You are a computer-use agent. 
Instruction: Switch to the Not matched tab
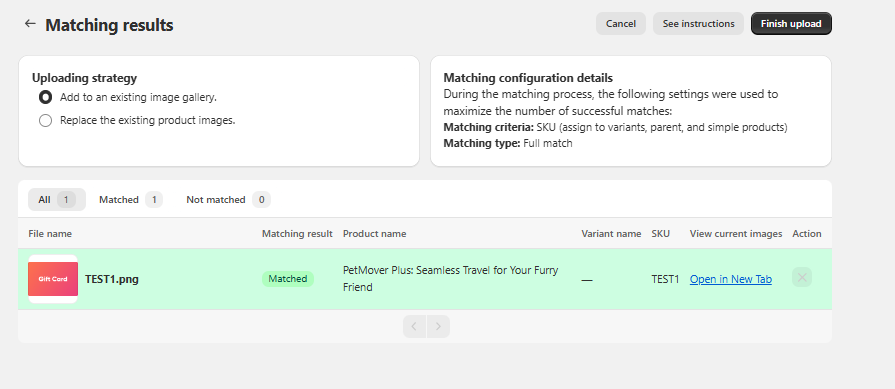coord(228,200)
